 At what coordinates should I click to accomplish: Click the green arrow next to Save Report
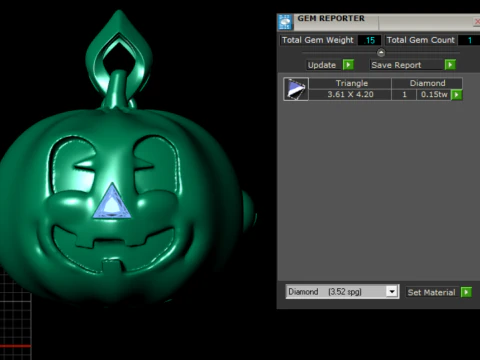(450, 65)
